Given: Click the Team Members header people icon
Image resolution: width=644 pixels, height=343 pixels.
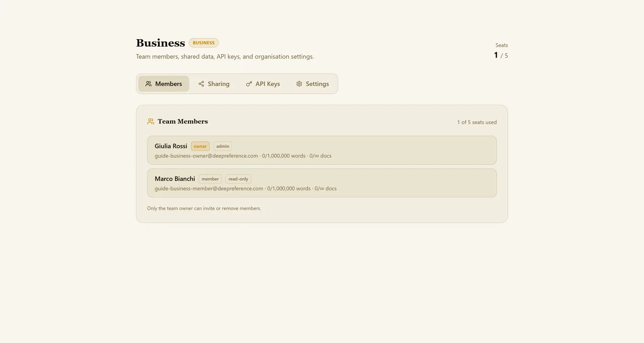Looking at the screenshot, I should coord(150,122).
